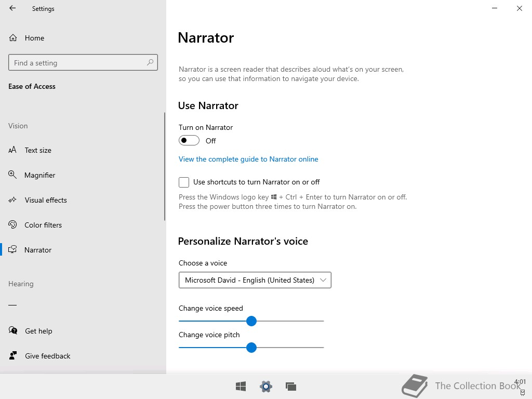
Task: Open the complete Narrator guide link
Action: [248, 159]
